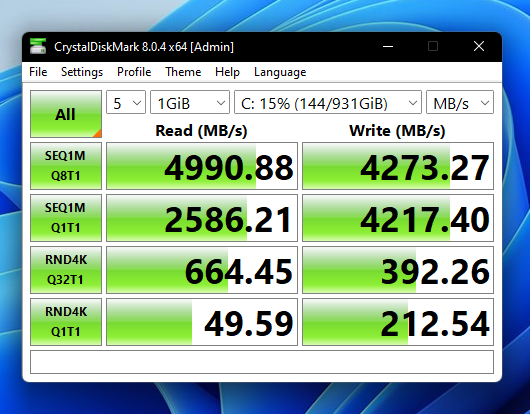Open the MB/s unit dropdown
Screen dimensions: 530x414
pos(460,102)
